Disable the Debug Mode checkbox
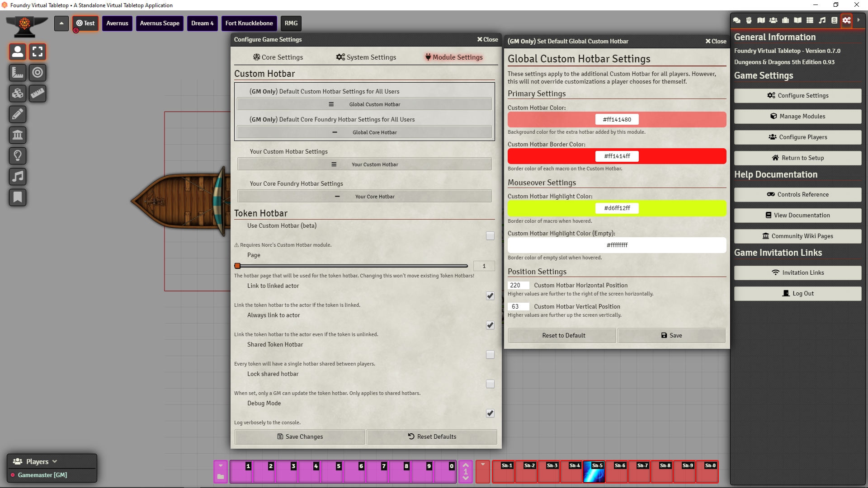This screenshot has height=488, width=868. (x=490, y=413)
